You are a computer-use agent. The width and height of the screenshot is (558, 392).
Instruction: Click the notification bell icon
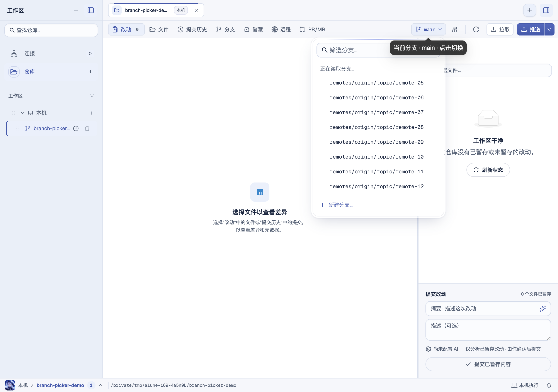pyautogui.click(x=549, y=385)
